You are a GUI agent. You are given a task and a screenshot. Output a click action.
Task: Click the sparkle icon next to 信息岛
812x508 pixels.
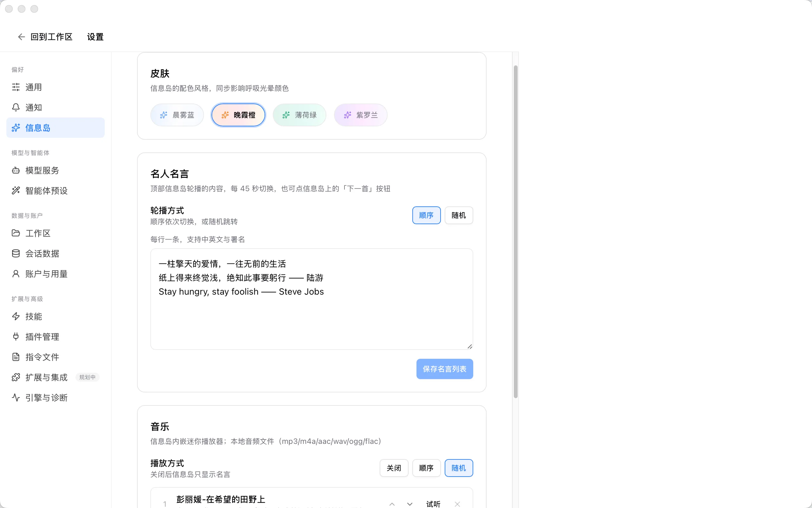tap(16, 128)
